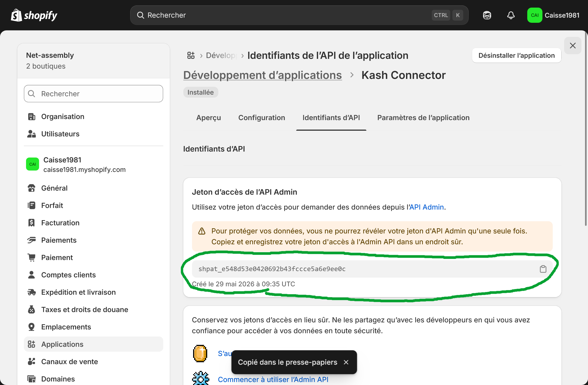The height and width of the screenshot is (385, 588).
Task: Open the Domaines settings
Action: click(x=94, y=379)
